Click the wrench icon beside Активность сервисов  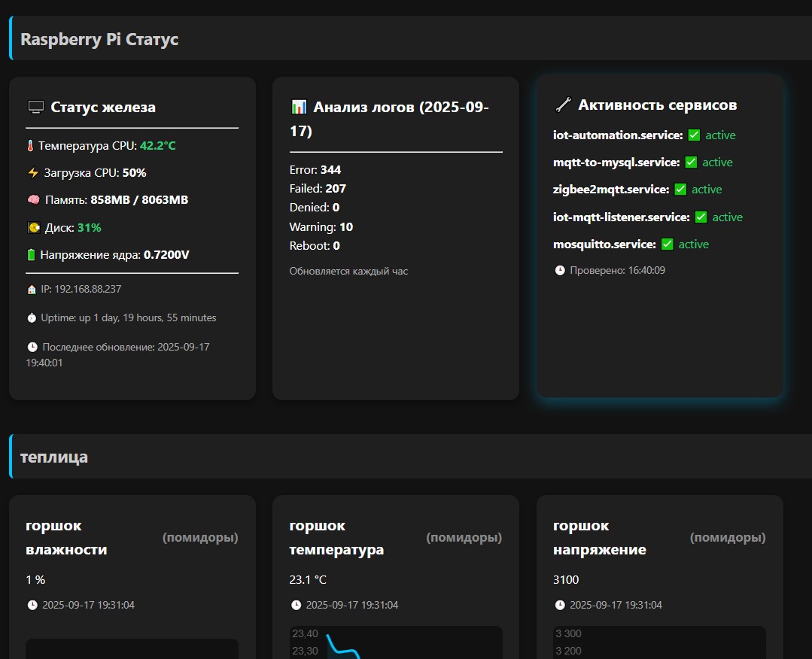tap(563, 105)
